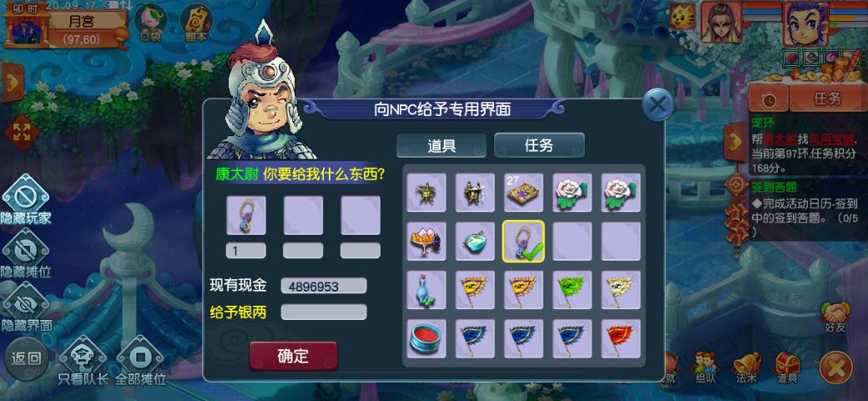Toggle 隐藏摊位 hide stalls
The height and width of the screenshot is (401, 868).
pyautogui.click(x=26, y=254)
